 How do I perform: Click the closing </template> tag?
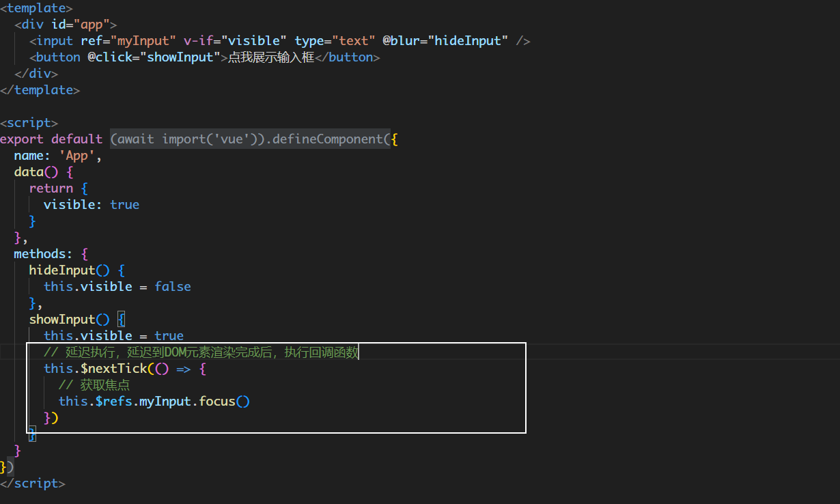(40, 90)
